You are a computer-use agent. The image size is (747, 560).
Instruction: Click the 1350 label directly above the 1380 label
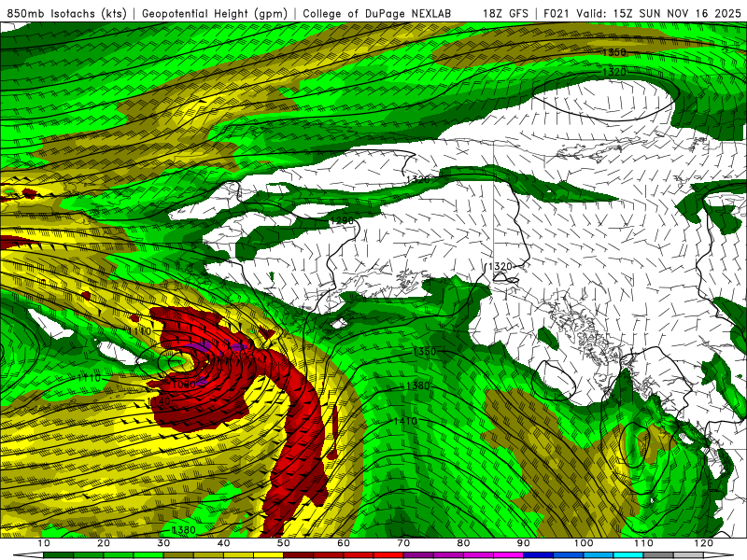coord(424,352)
